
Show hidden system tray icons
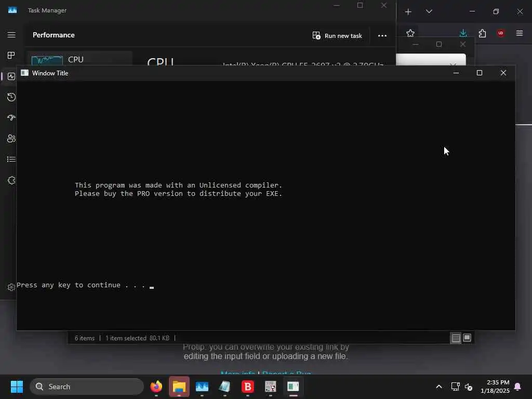(x=438, y=387)
